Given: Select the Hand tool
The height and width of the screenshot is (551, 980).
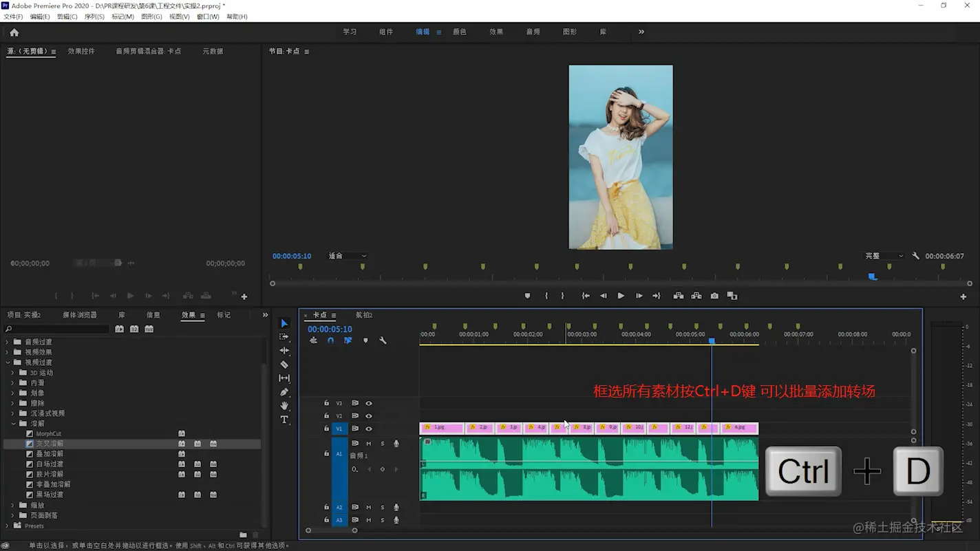Looking at the screenshot, I should coord(284,406).
